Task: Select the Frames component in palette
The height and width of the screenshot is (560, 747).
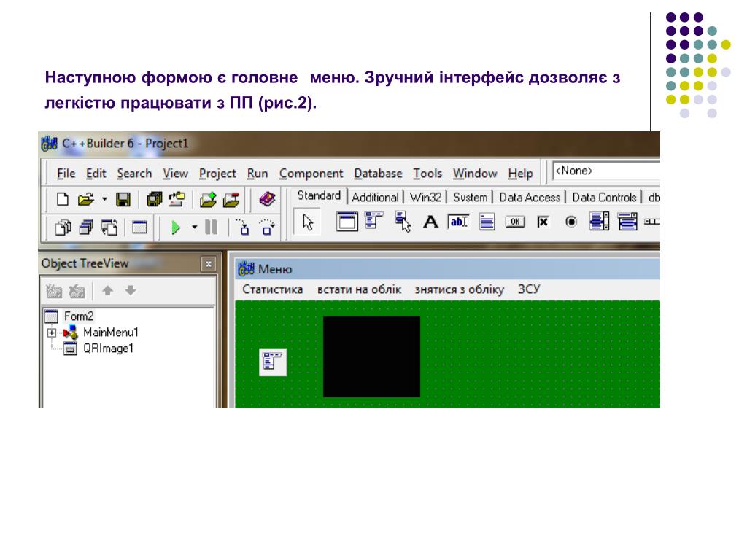Action: click(347, 222)
